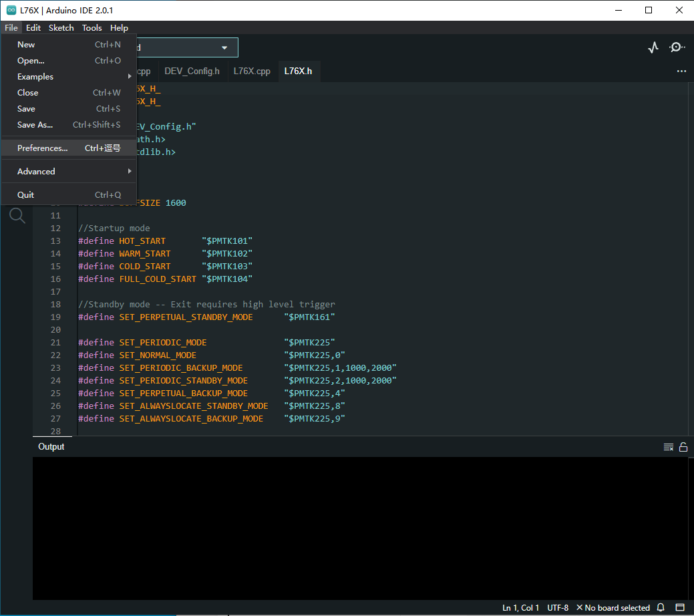This screenshot has height=616, width=694.
Task: Close the File menu via File
Action: coord(11,28)
